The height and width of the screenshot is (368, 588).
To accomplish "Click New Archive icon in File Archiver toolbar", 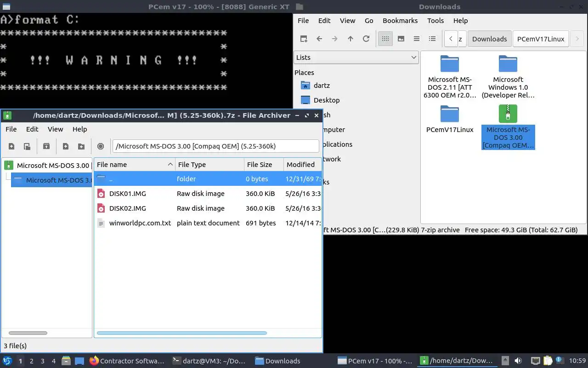I will point(11,146).
